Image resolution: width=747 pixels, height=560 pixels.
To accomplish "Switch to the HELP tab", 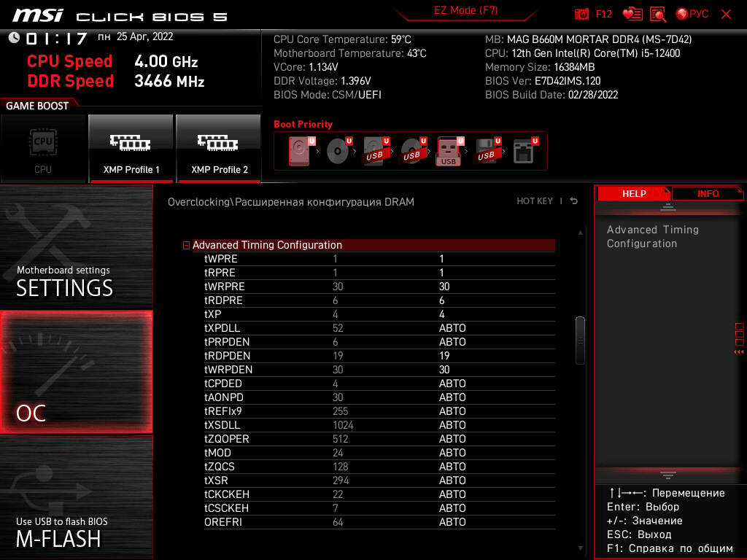I will click(x=634, y=194).
